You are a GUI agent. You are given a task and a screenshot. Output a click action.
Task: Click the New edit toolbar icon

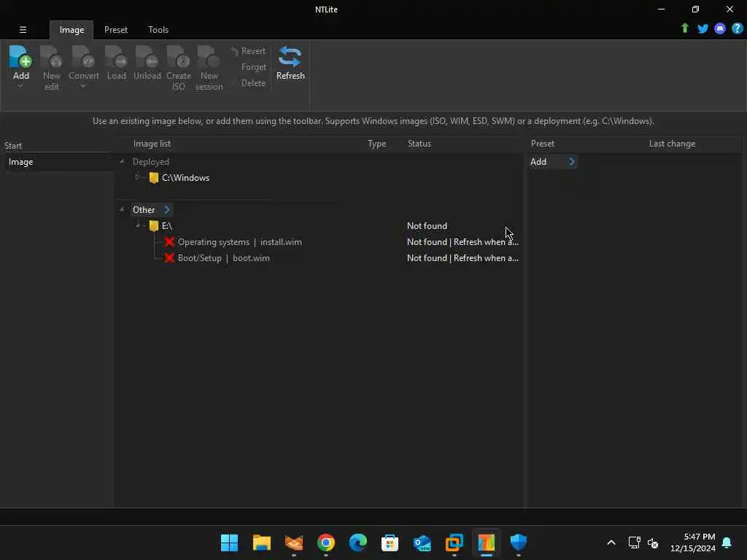51,57
